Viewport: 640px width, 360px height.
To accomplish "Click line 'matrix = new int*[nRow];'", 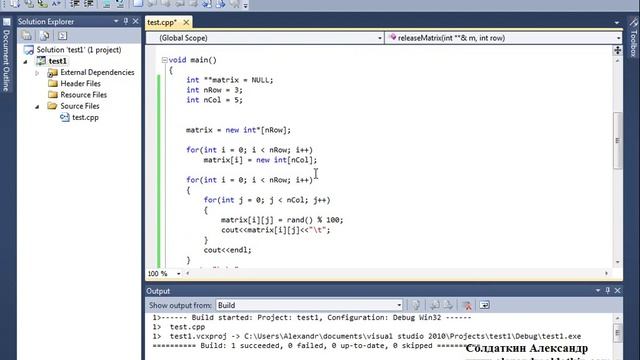I will [x=238, y=130].
